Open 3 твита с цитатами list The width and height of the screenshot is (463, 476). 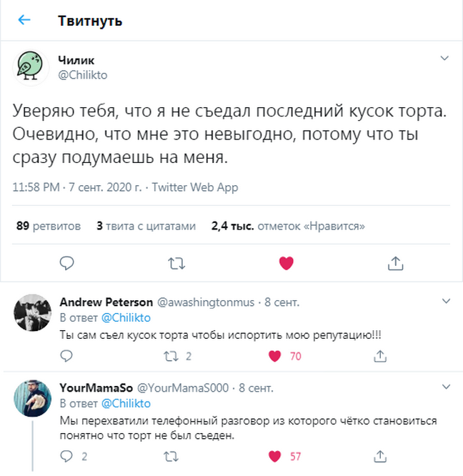click(x=146, y=226)
